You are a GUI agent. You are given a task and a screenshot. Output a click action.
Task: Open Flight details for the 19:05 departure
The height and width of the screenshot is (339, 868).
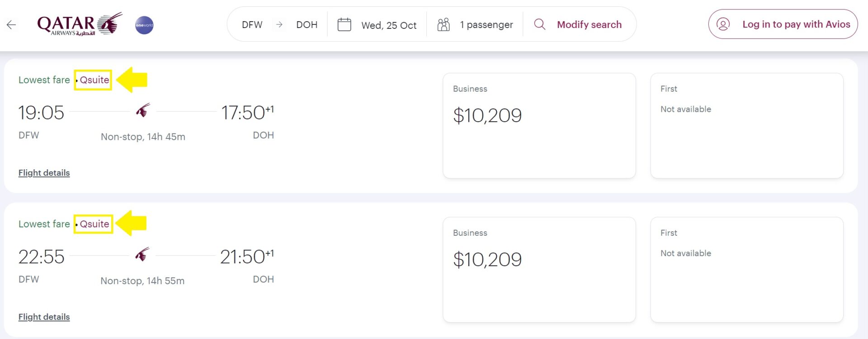click(x=44, y=172)
